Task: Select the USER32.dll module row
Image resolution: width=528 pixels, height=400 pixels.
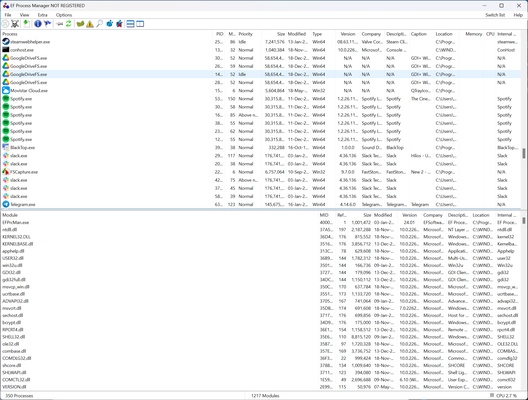Action: [260, 258]
